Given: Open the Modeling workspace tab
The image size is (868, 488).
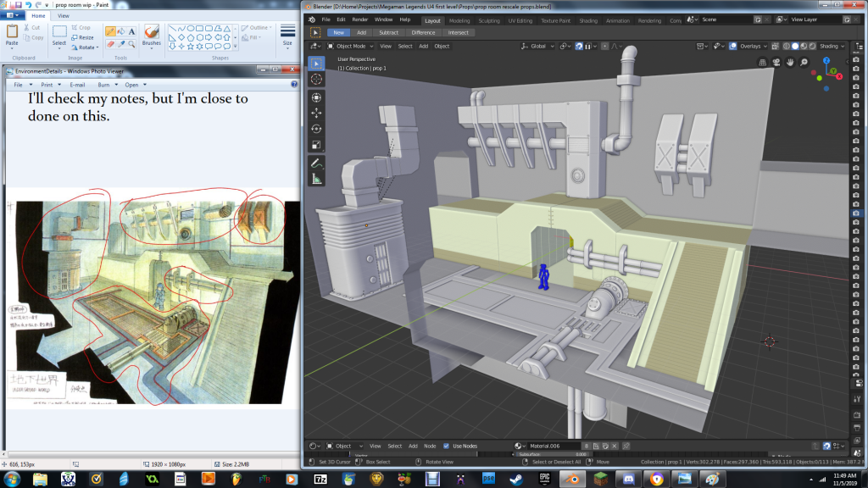Looking at the screenshot, I should point(459,20).
